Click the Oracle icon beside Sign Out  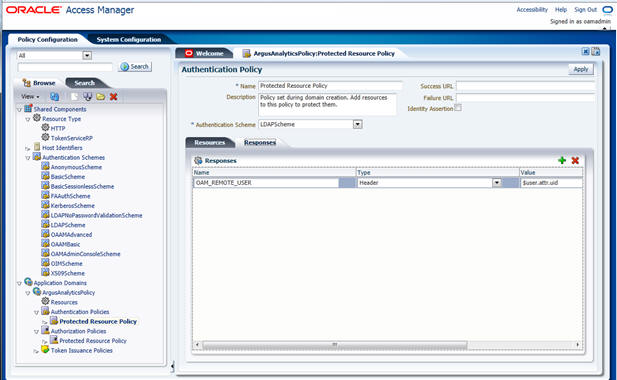(x=607, y=9)
